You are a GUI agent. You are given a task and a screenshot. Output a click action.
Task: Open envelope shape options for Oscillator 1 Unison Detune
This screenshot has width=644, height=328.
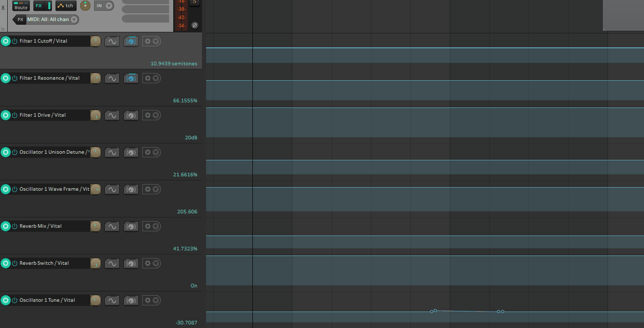tap(112, 152)
